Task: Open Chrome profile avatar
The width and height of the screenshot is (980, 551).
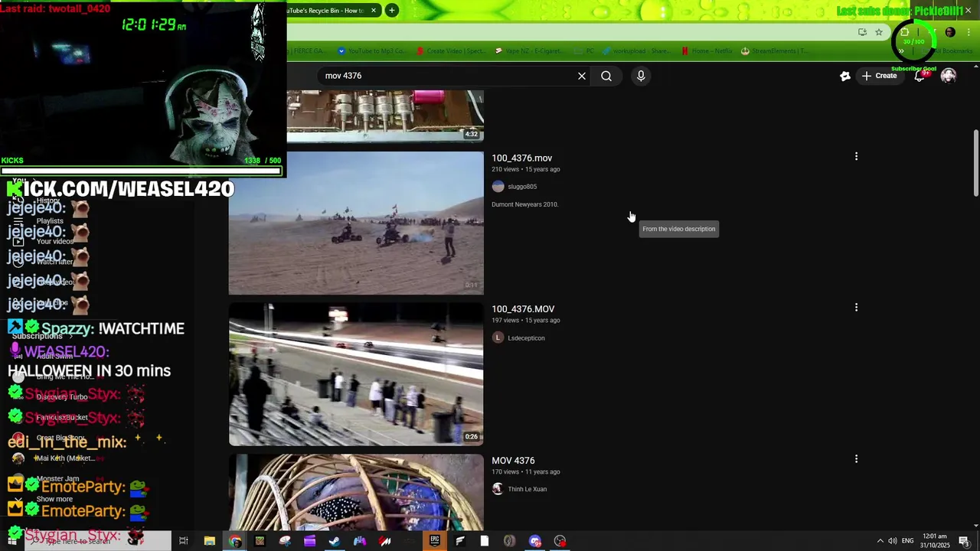Action: tap(950, 32)
